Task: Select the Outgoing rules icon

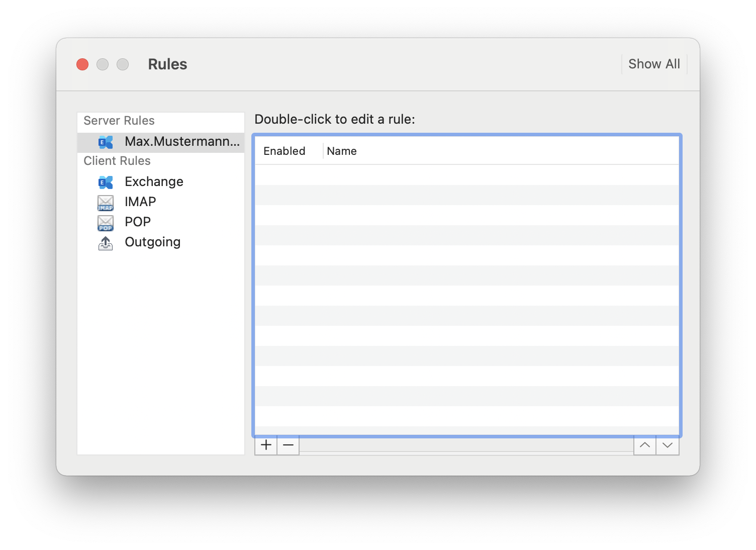Action: click(105, 242)
